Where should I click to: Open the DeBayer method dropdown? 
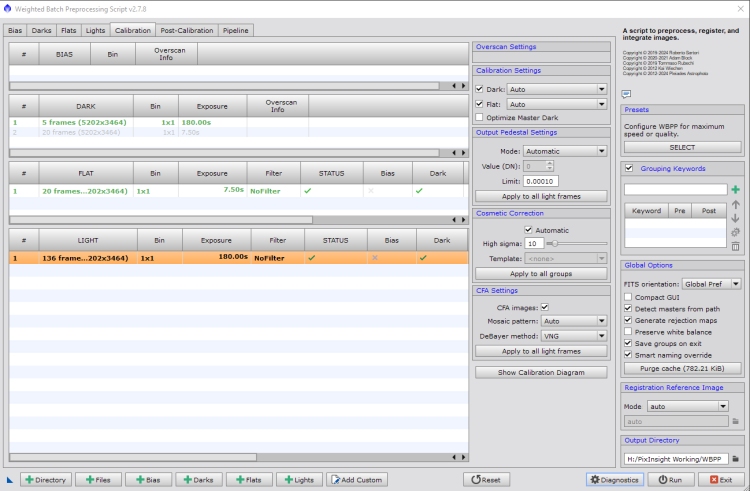point(574,336)
